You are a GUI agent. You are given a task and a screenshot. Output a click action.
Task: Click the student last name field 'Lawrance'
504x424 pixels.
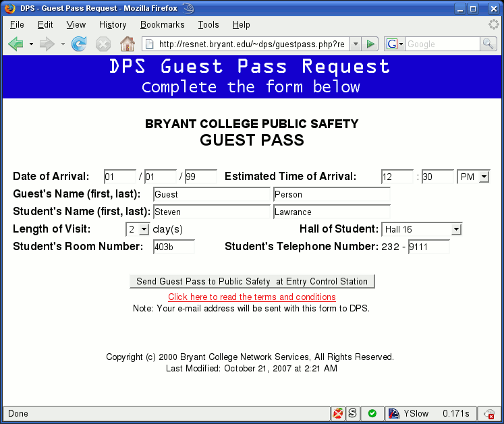[x=332, y=212]
